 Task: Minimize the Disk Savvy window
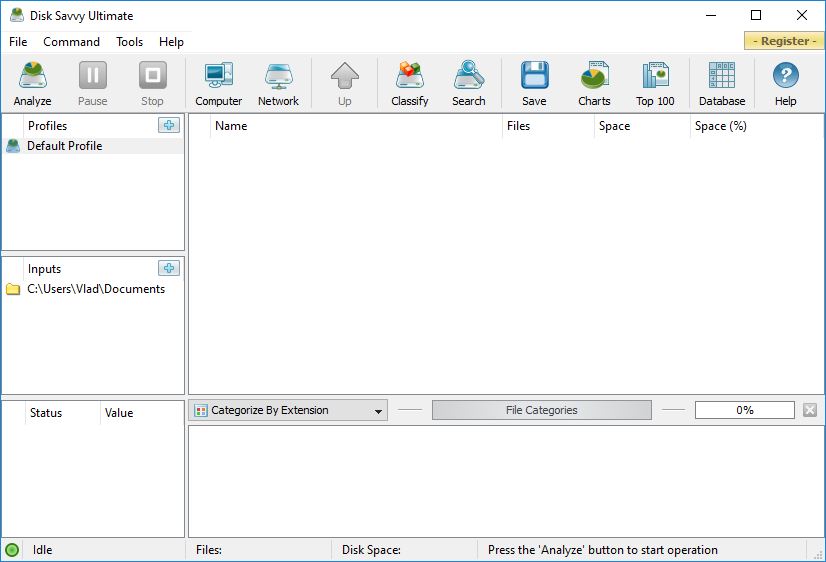tap(711, 15)
